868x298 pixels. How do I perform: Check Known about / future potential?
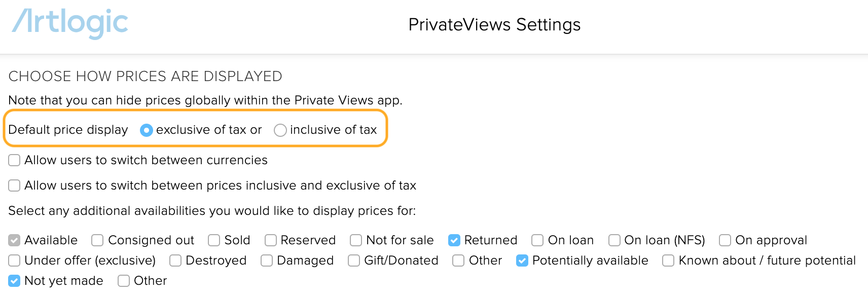pyautogui.click(x=668, y=260)
